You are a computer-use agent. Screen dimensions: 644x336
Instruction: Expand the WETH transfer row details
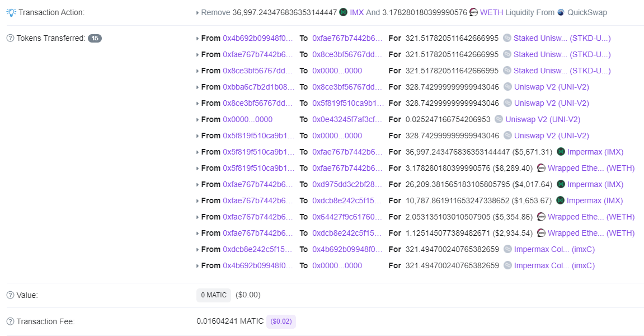(x=196, y=167)
